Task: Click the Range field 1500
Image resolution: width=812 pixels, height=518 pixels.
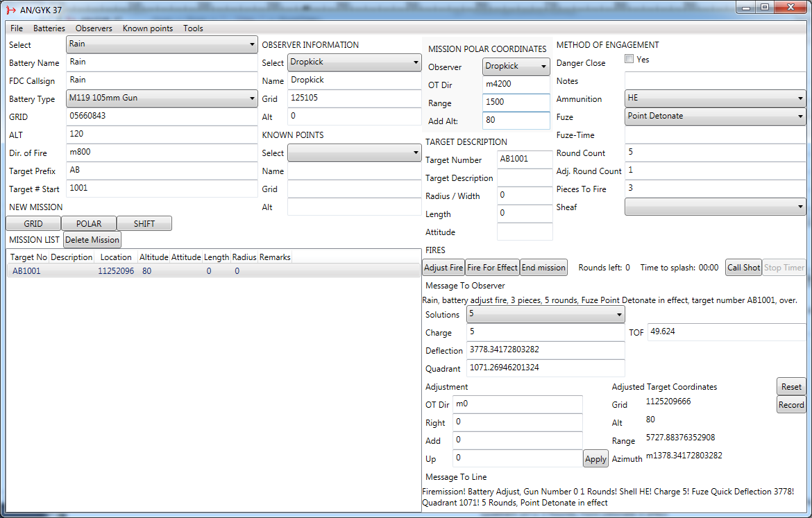Action: click(x=516, y=103)
